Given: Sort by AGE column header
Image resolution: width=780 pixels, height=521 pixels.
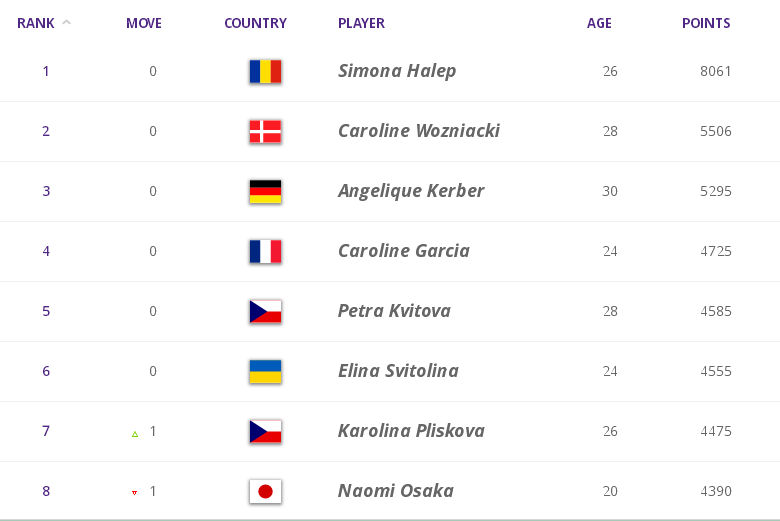Looking at the screenshot, I should tap(599, 23).
